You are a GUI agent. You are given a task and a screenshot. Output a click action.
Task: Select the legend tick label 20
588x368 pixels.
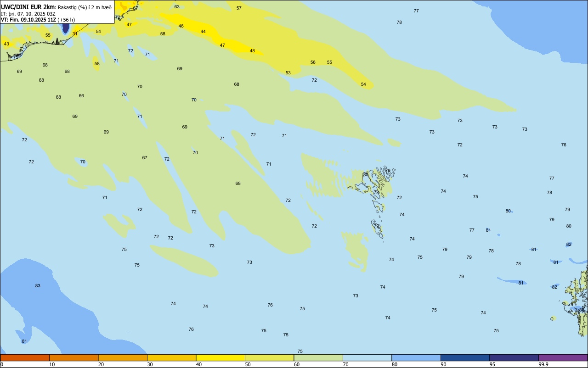[x=101, y=364]
